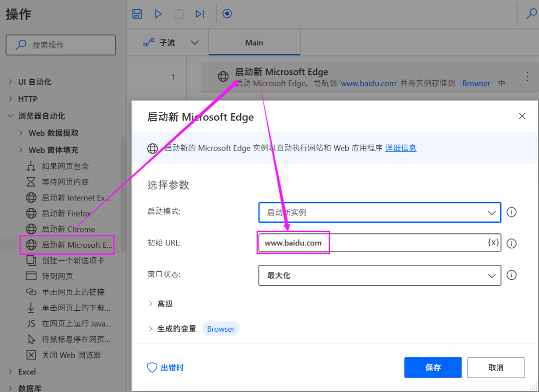
Task: Select the 单击网页上的下载 action
Action: [x=68, y=308]
